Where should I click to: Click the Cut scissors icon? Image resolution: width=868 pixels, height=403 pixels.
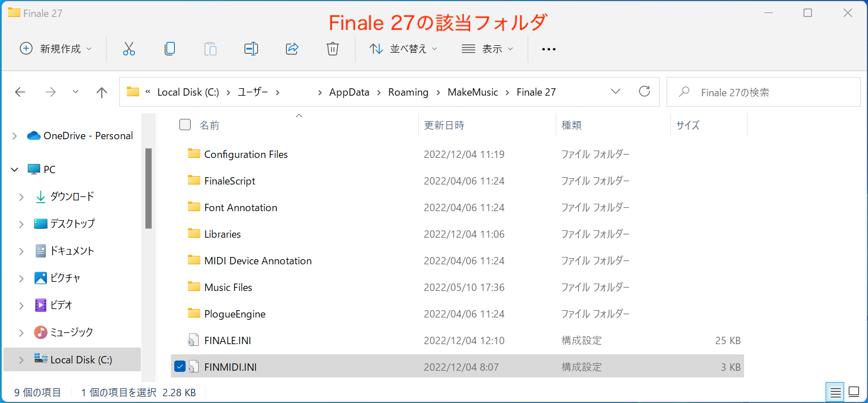pos(129,49)
